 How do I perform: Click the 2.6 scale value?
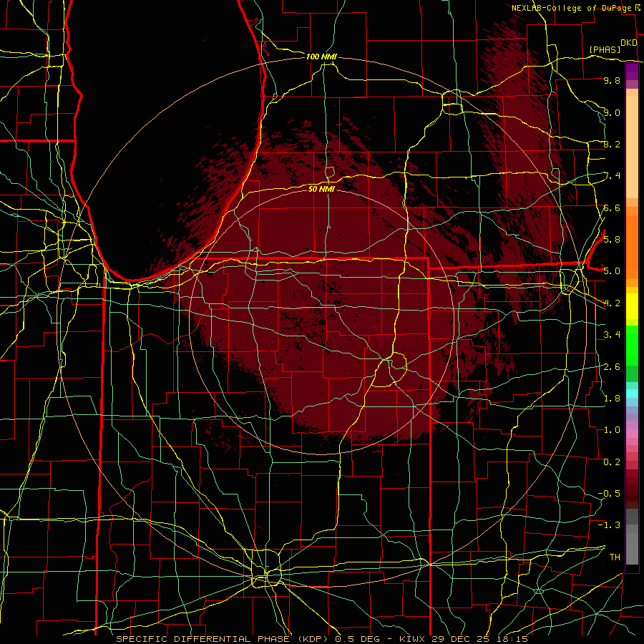(x=612, y=366)
